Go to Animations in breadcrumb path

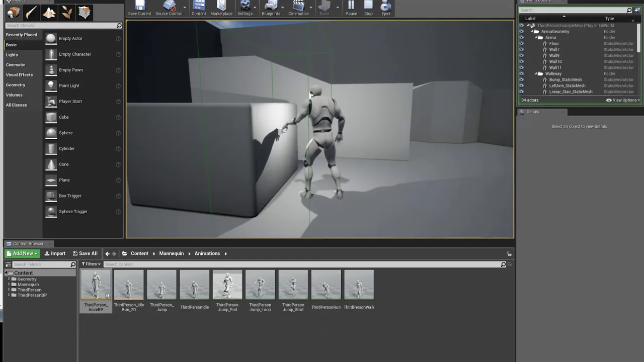pyautogui.click(x=207, y=253)
